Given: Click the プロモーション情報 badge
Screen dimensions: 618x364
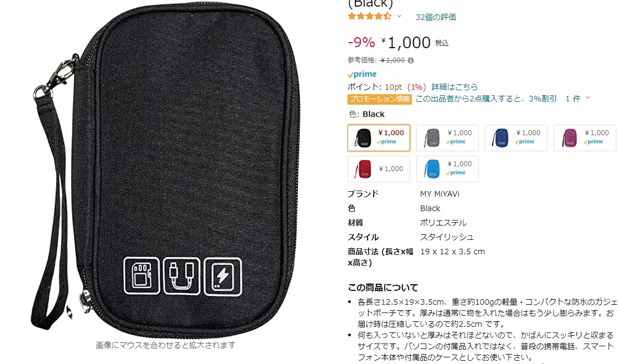Looking at the screenshot, I should 380,99.
